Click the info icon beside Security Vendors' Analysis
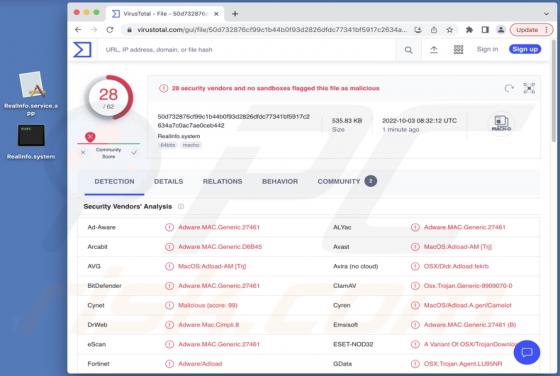The width and height of the screenshot is (560, 376). (x=181, y=206)
